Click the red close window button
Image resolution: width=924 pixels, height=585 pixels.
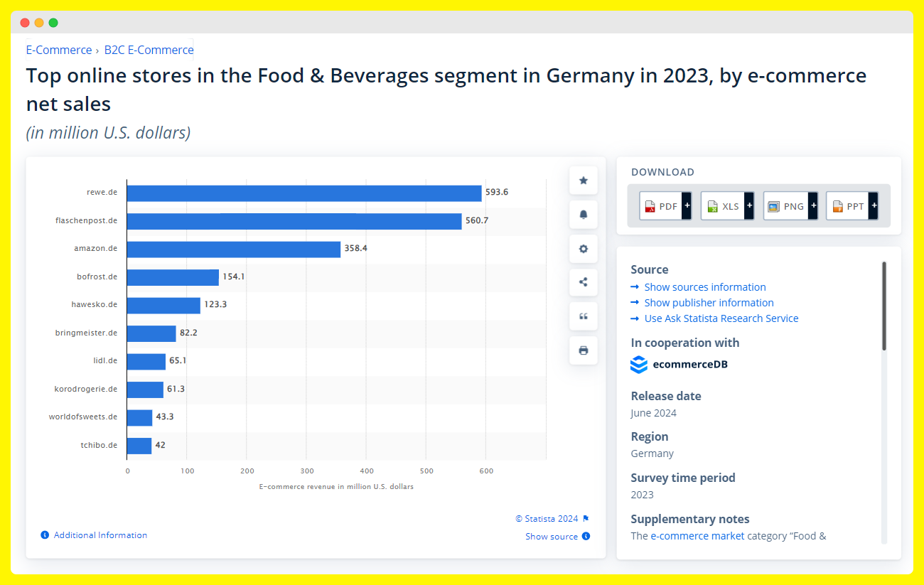[25, 23]
